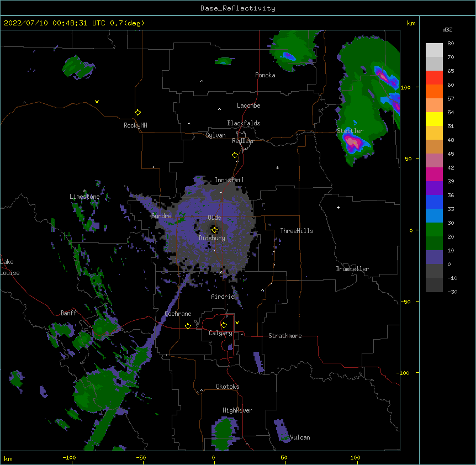The width and height of the screenshot is (476, 465).
Task: Click the Vulcan town label
Action: [x=300, y=437]
